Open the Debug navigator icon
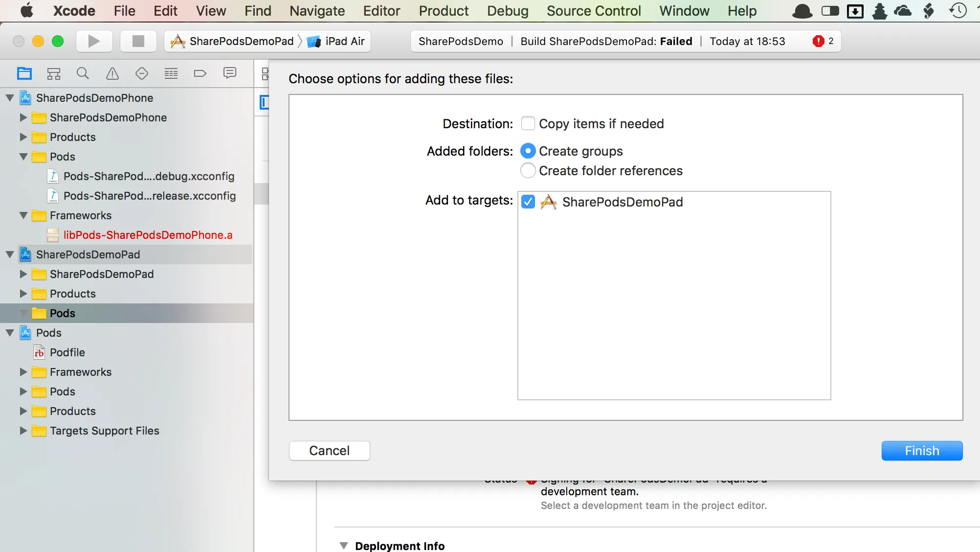980x552 pixels. pyautogui.click(x=171, y=73)
